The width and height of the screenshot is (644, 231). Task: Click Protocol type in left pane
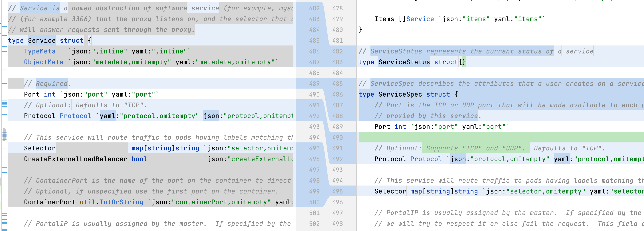point(76,116)
